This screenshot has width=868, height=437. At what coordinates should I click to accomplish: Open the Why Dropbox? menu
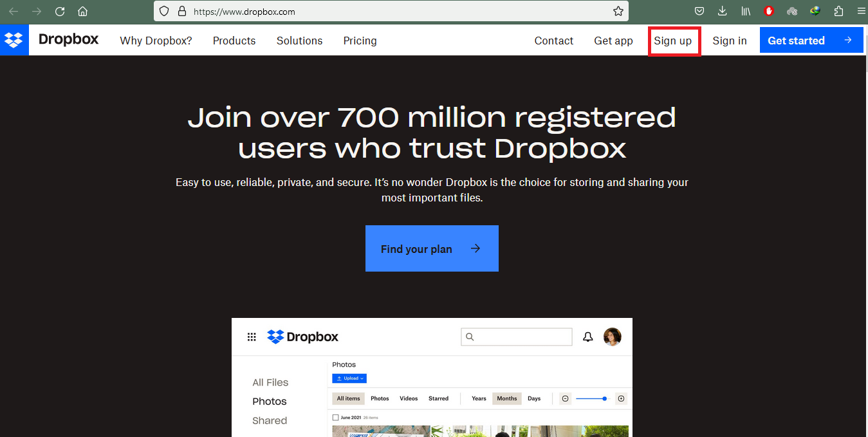point(156,41)
